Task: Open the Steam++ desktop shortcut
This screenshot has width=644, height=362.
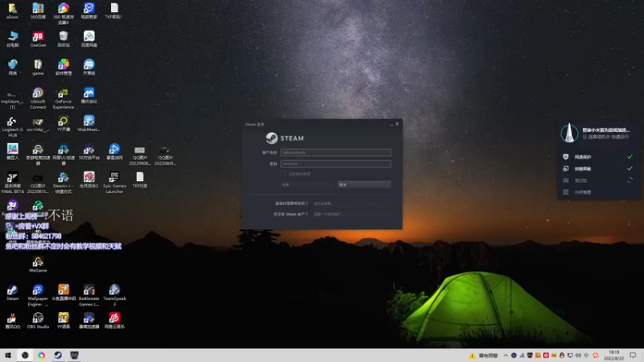Action: click(64, 183)
